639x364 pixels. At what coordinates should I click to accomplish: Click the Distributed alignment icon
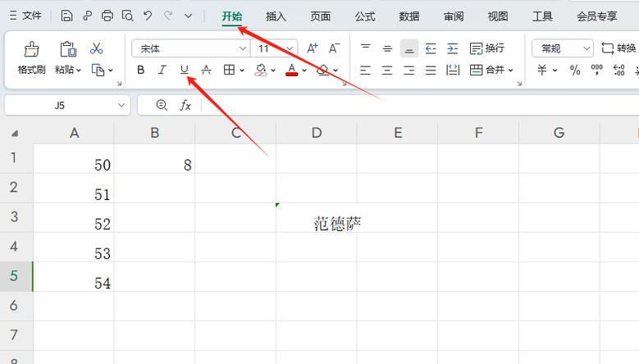tap(452, 70)
